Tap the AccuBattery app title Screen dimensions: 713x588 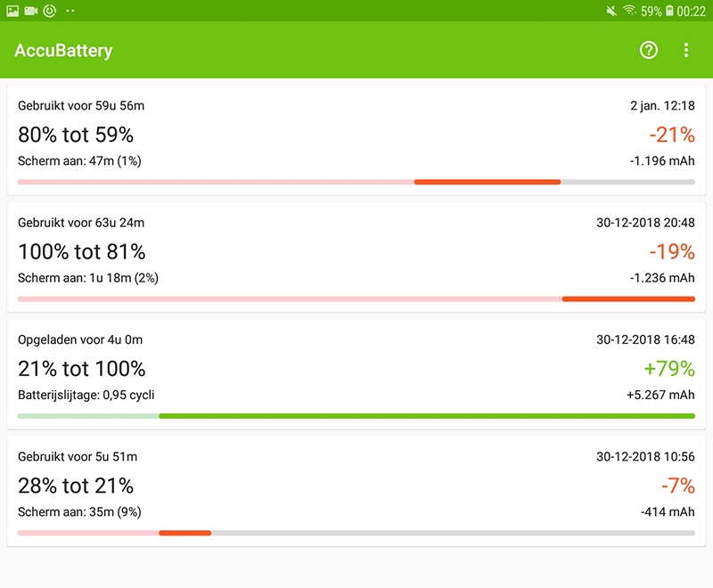click(63, 50)
